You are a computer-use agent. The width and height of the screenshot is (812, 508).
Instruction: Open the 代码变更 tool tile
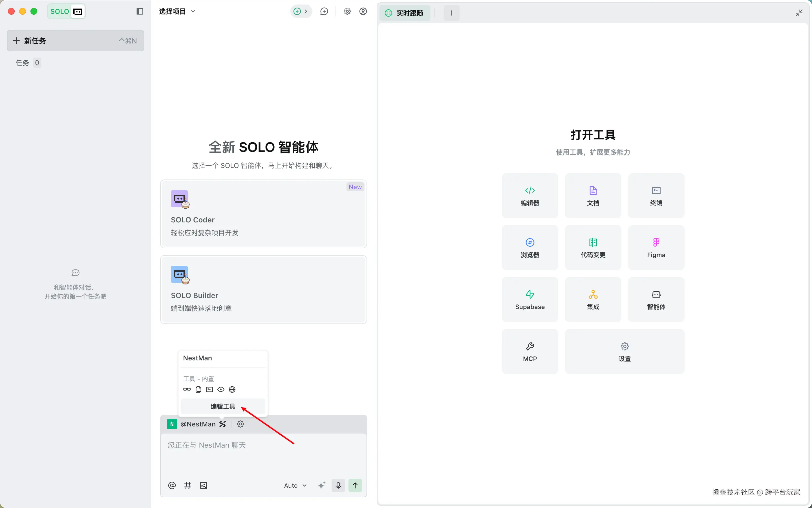pos(593,248)
